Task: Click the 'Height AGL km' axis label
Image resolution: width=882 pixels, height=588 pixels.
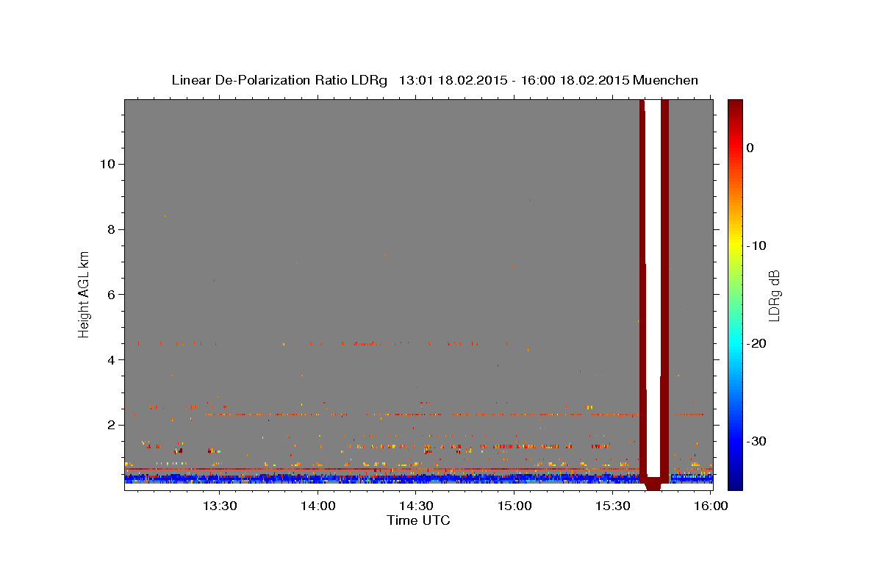Action: [85, 293]
